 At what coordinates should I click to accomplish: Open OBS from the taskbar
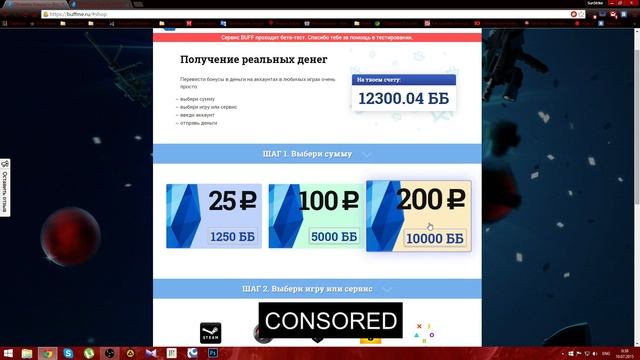click(109, 353)
